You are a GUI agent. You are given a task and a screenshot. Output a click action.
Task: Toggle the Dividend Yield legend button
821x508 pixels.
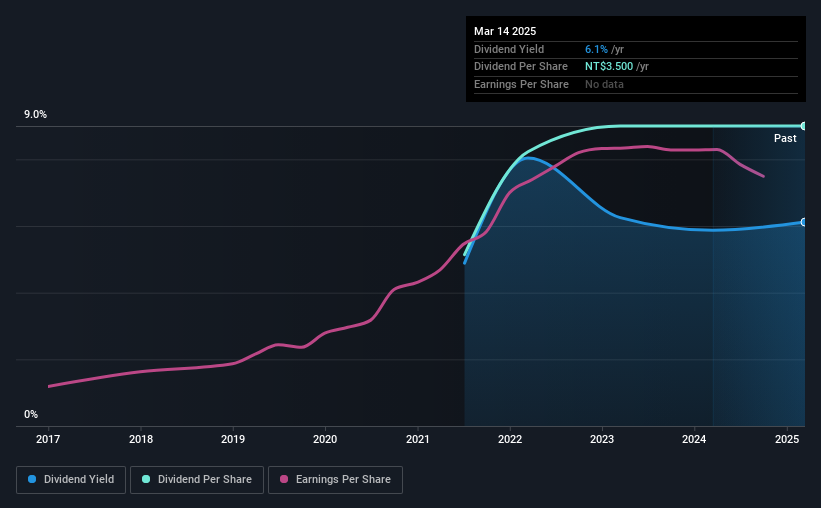71,480
